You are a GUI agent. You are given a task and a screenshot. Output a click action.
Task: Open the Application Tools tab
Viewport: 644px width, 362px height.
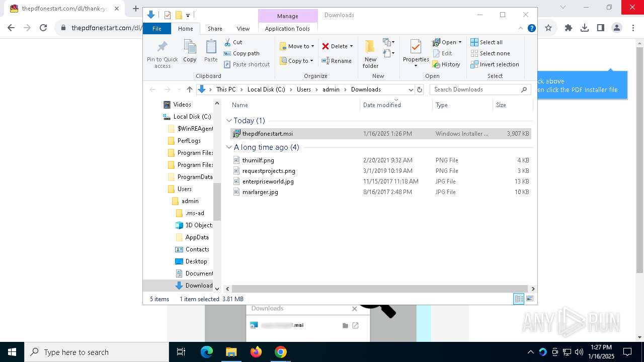click(287, 29)
